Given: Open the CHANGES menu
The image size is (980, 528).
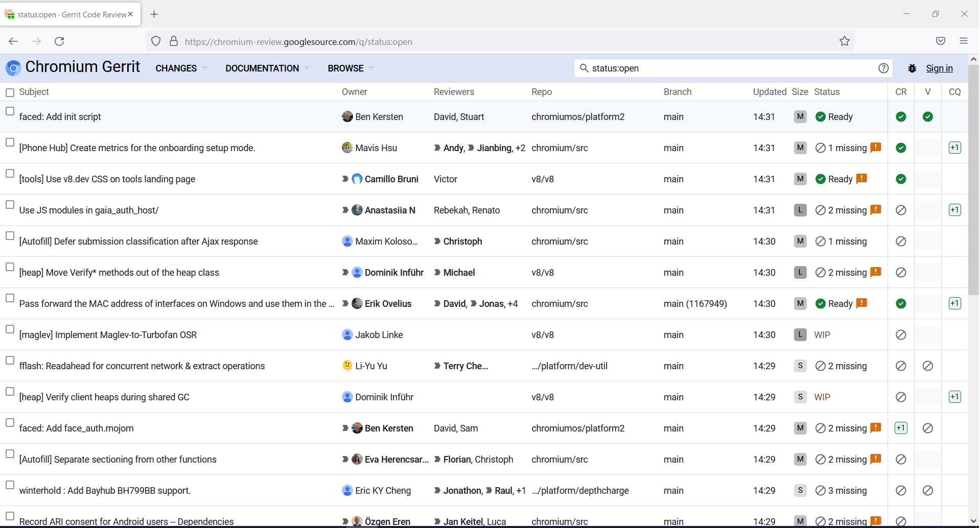Looking at the screenshot, I should click(x=176, y=68).
